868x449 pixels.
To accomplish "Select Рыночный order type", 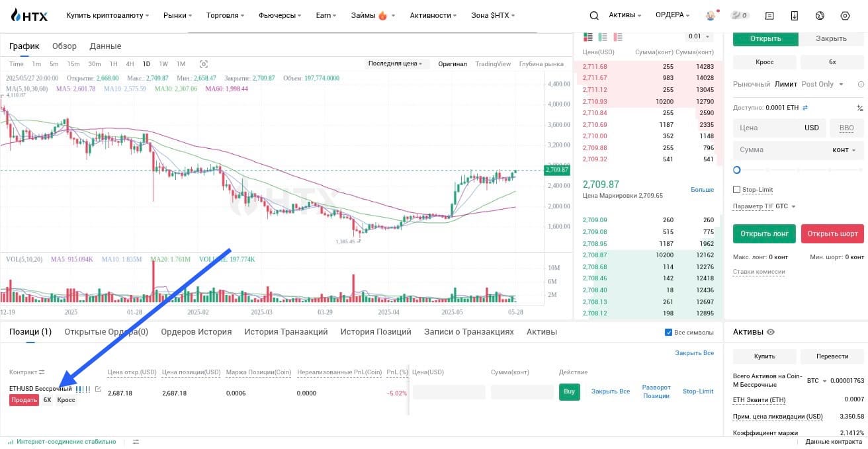I will (752, 84).
